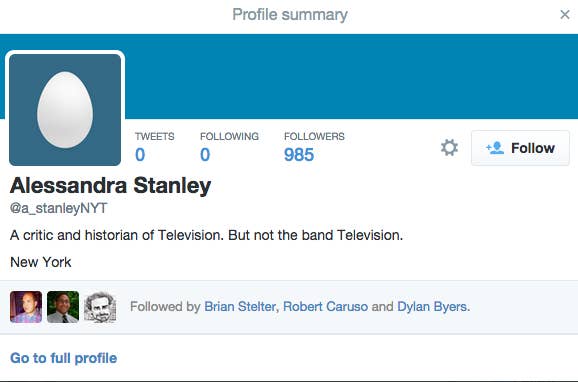Click the blue header banner
This screenshot has width=578, height=382.
click(350, 76)
